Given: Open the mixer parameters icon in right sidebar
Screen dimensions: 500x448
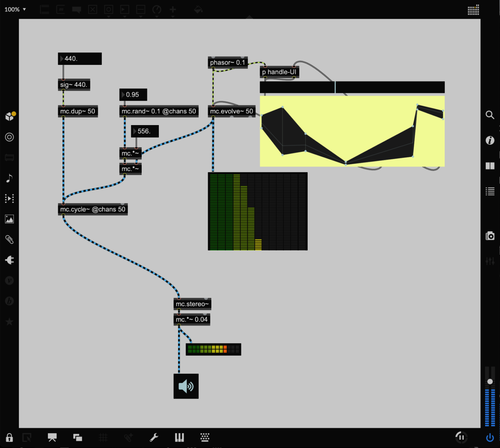Looking at the screenshot, I should click(490, 261).
